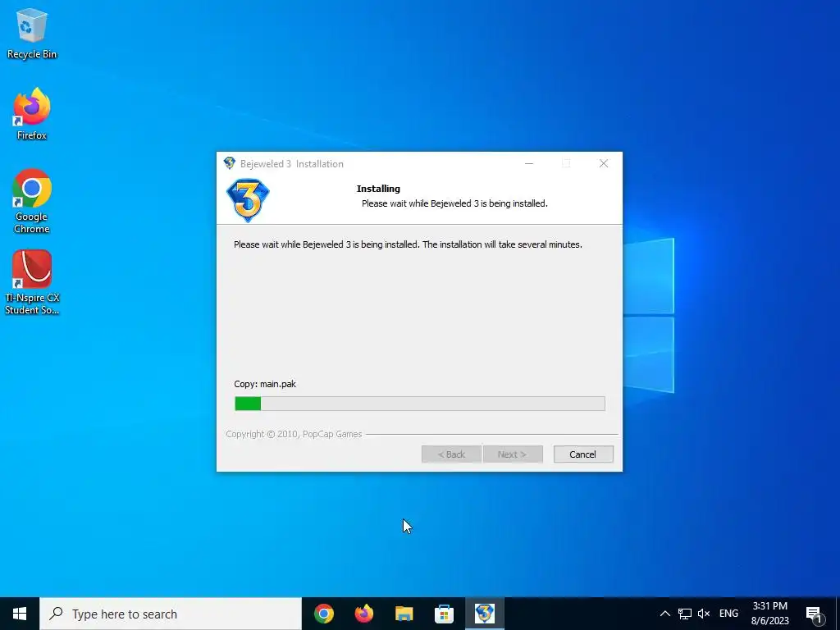This screenshot has width=840, height=630.
Task: Click the Bejeweled 3 installer taskbar icon
Action: click(x=484, y=614)
